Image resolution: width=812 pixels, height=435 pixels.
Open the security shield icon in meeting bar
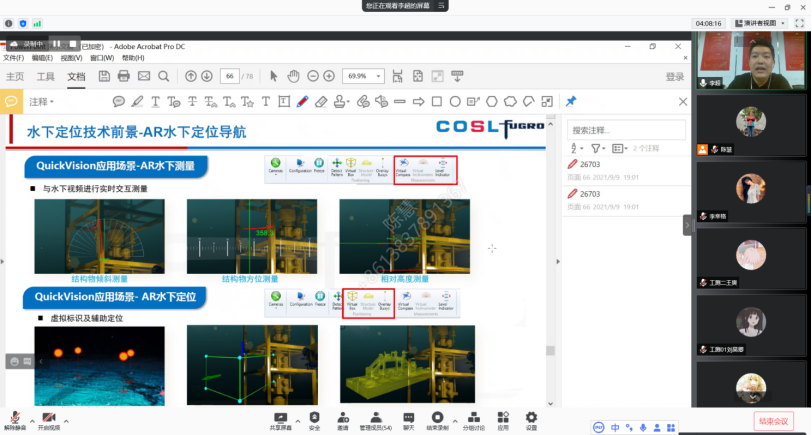tap(315, 417)
